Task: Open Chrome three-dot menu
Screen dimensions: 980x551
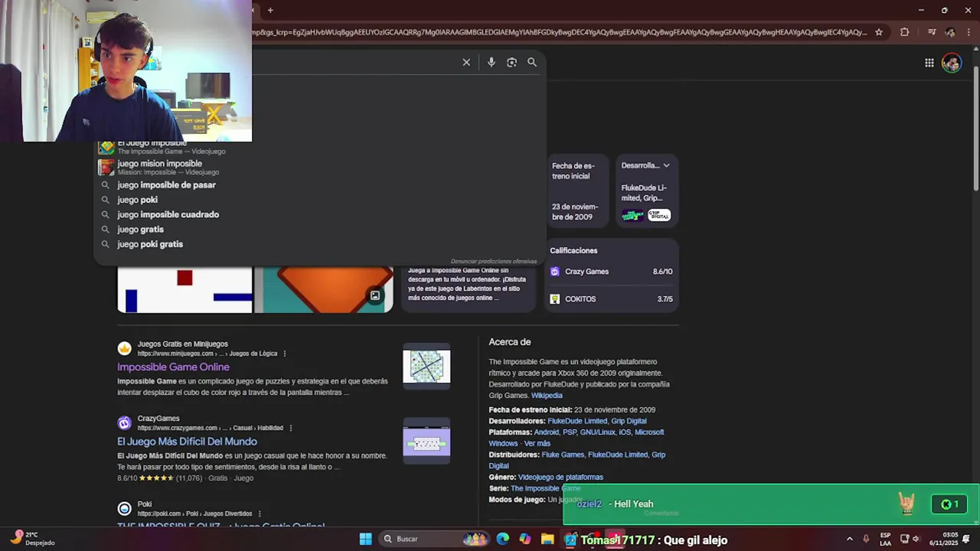Action: click(x=969, y=32)
